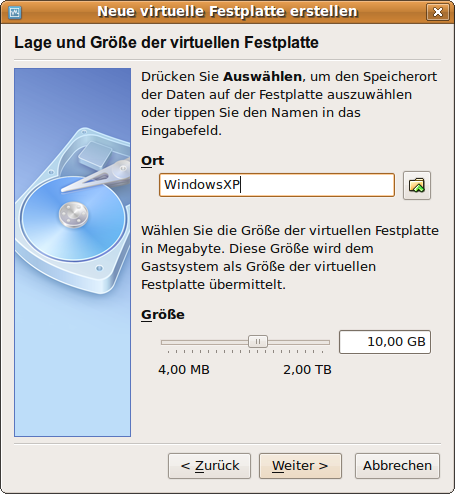Click the VirtualBox window icon in title bar

click(15, 12)
